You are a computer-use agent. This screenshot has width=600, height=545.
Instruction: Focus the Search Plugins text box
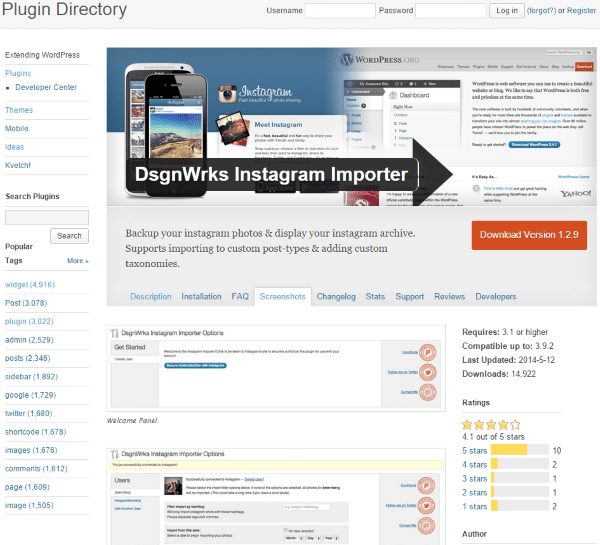point(47,217)
